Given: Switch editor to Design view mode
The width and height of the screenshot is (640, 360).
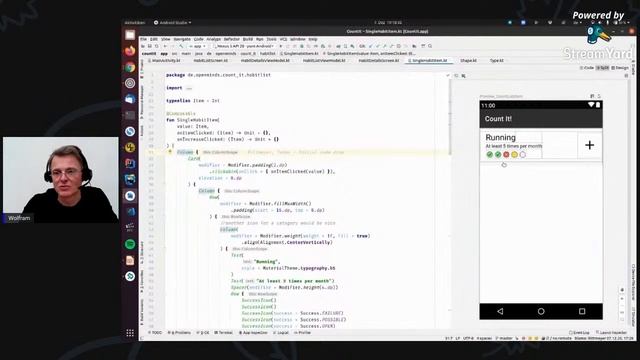Looking at the screenshot, I should tap(620, 68).
